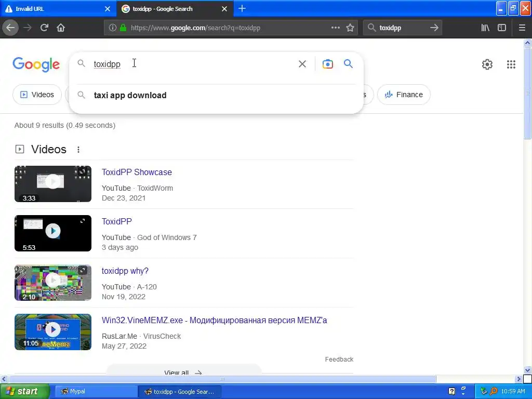Open Google quick settings gear
532x399 pixels.
click(487, 64)
